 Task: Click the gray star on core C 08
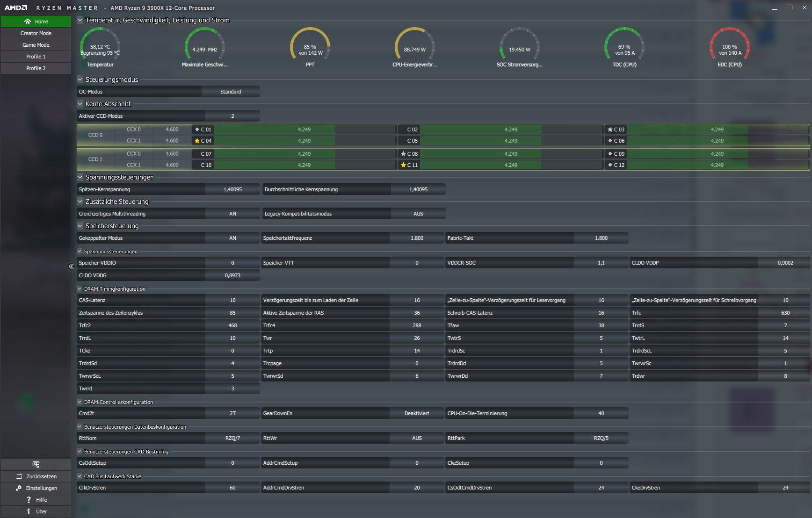pos(403,154)
